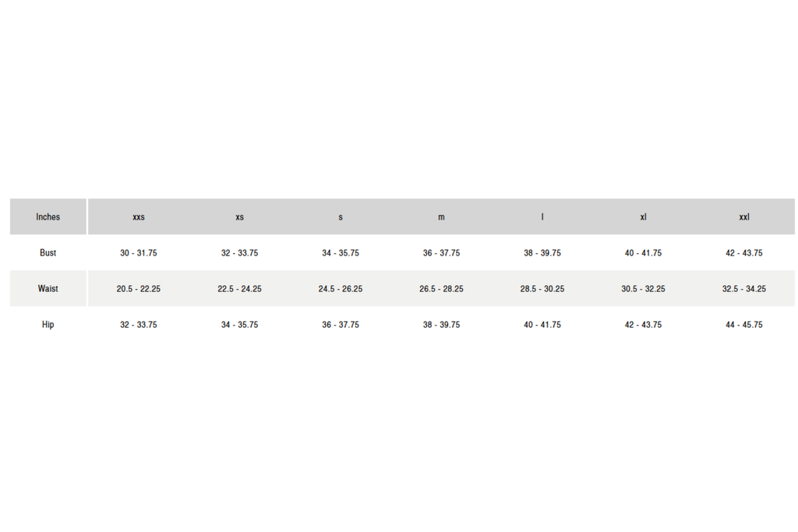This screenshot has height=532, width=798.
Task: Select the xs size column header
Action: [x=239, y=217]
